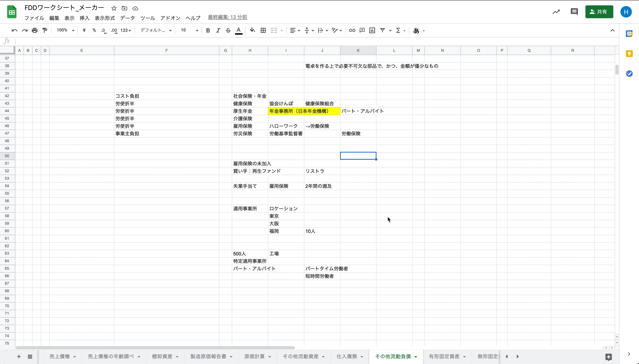This screenshot has height=364, width=639.
Task: Open Google Keep in side panel
Action: tap(629, 53)
